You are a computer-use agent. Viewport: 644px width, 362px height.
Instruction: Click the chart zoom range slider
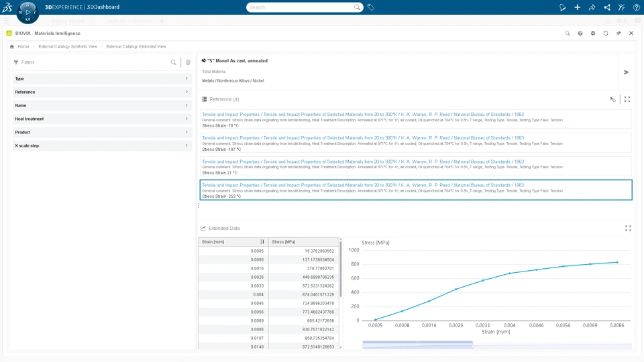(x=417, y=345)
